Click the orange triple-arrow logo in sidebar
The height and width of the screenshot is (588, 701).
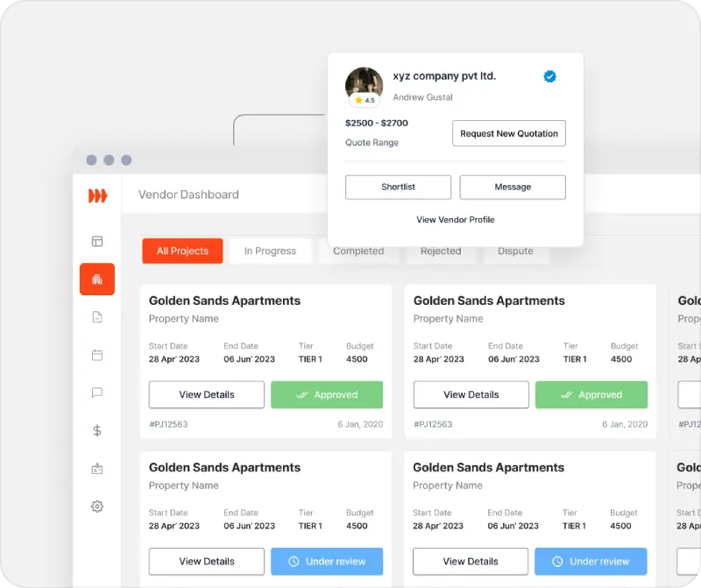click(x=97, y=195)
